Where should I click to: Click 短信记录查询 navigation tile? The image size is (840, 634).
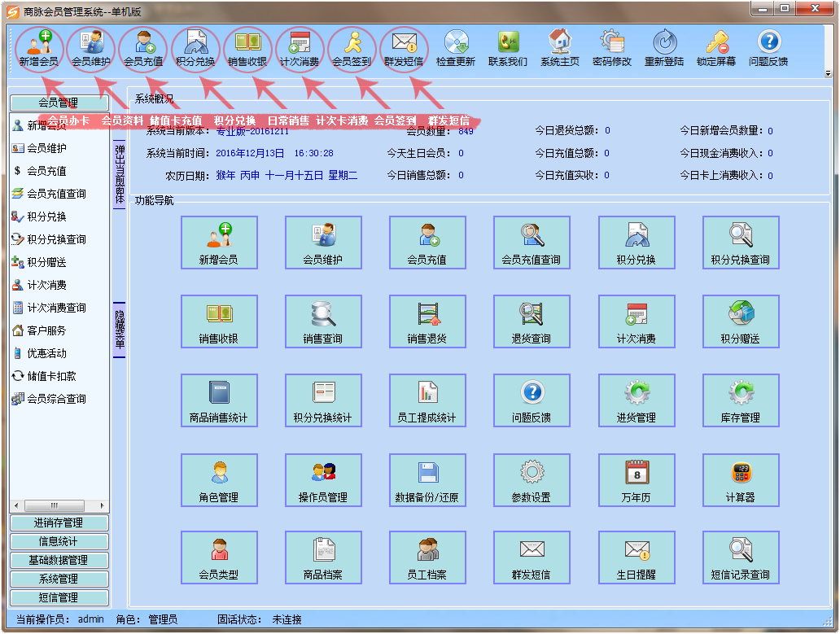coord(741,557)
